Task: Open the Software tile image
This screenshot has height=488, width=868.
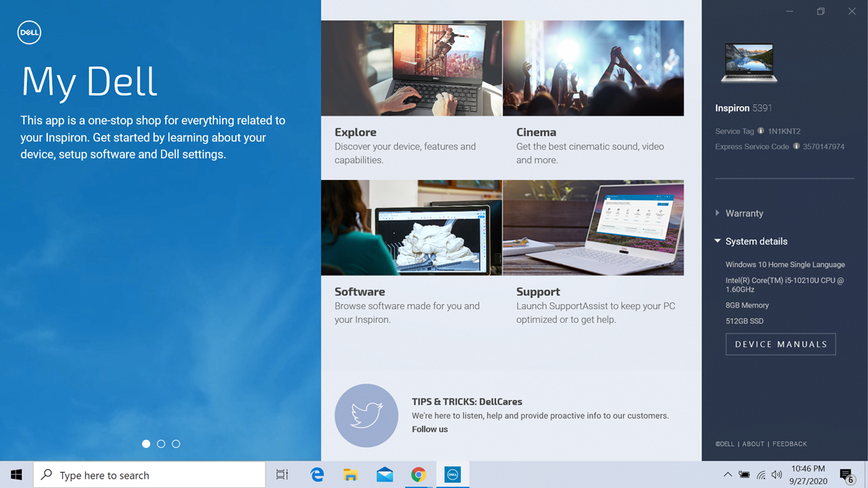Action: tap(412, 228)
